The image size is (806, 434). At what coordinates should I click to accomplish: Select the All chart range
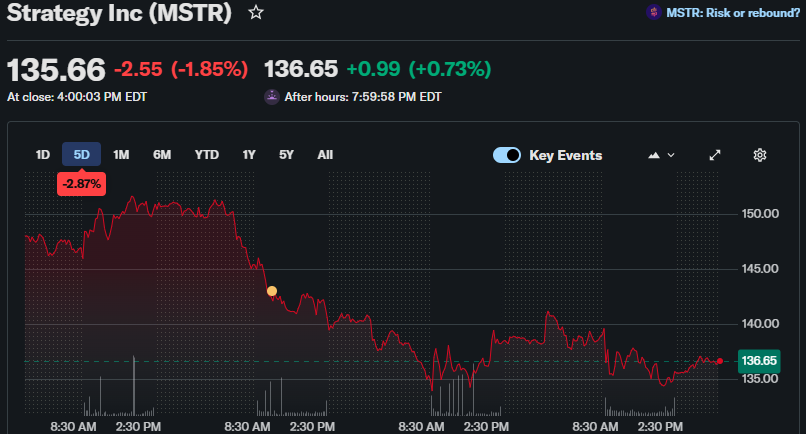pyautogui.click(x=325, y=155)
